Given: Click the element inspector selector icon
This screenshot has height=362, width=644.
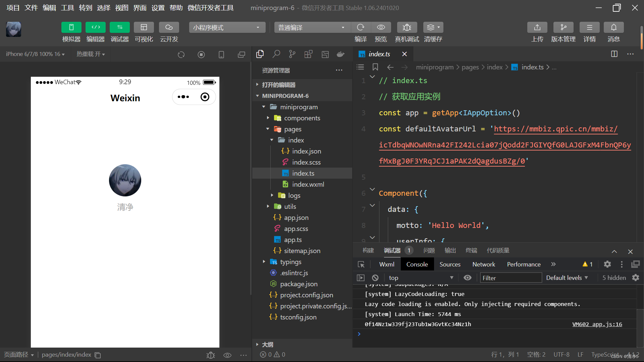Looking at the screenshot, I should pos(361,264).
